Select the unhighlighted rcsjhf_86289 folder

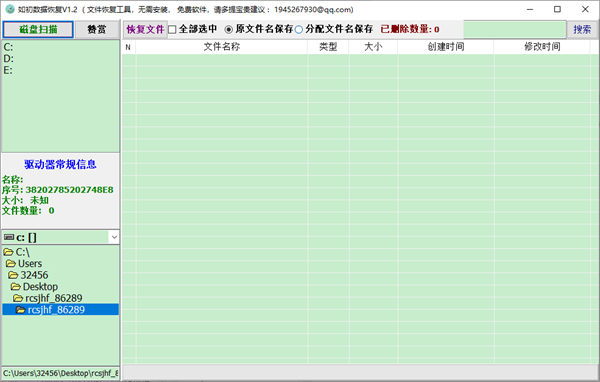click(x=48, y=298)
